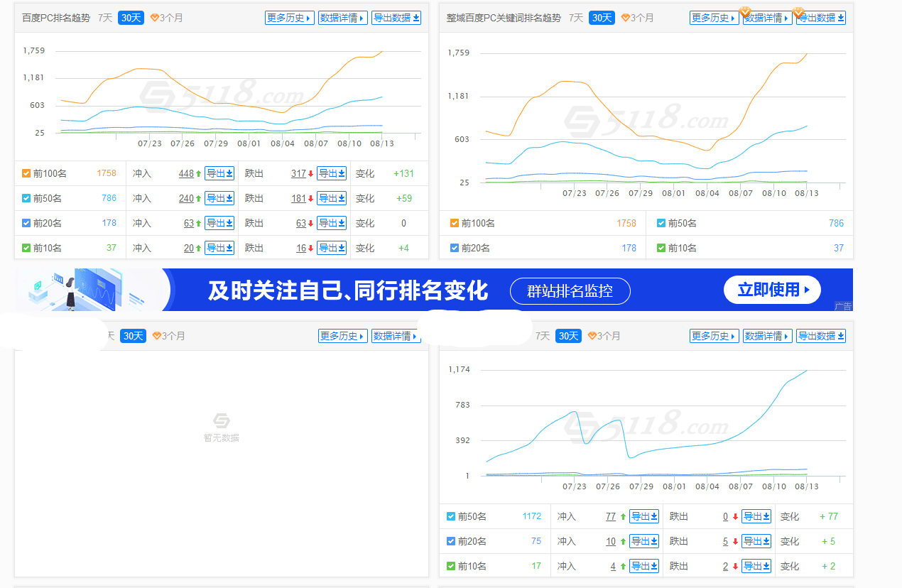This screenshot has width=902, height=588.
Task: Open 数据详情 in 整域百度PC关键词排名趋势 panel
Action: point(767,18)
